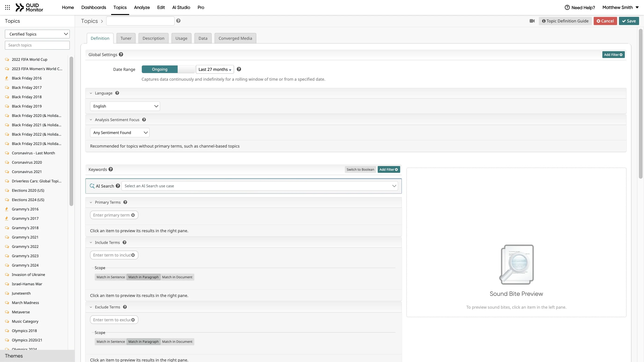Open the AI Studio menu

[181, 7]
